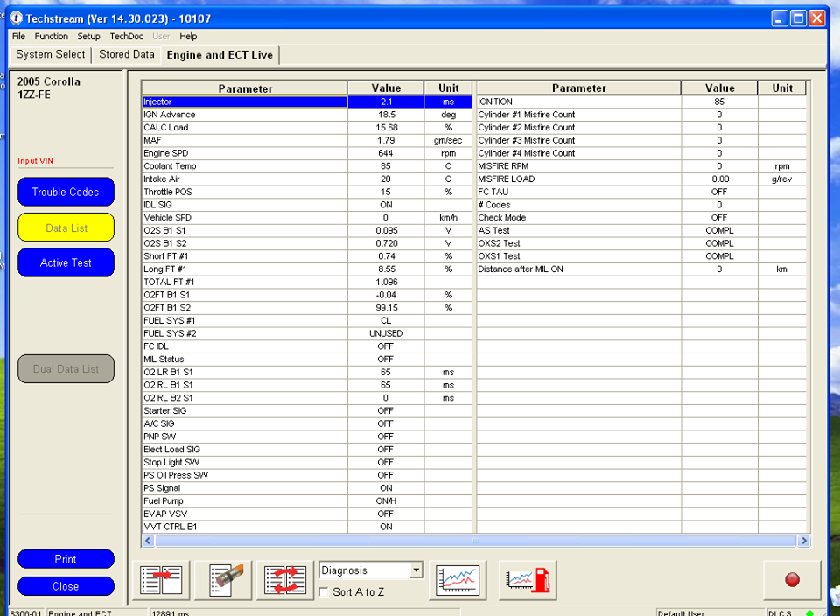Click the data list transfer icon with red arrow
840x616 pixels.
[x=161, y=580]
